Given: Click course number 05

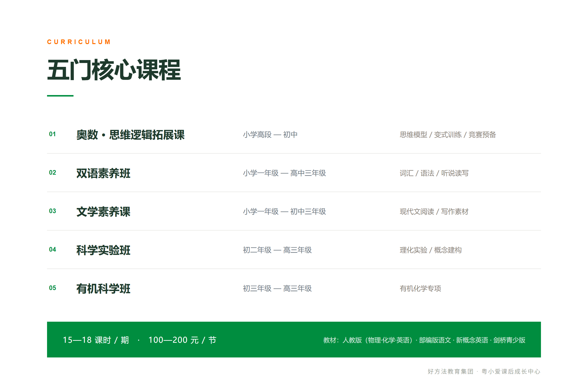Looking at the screenshot, I should click(x=52, y=288).
